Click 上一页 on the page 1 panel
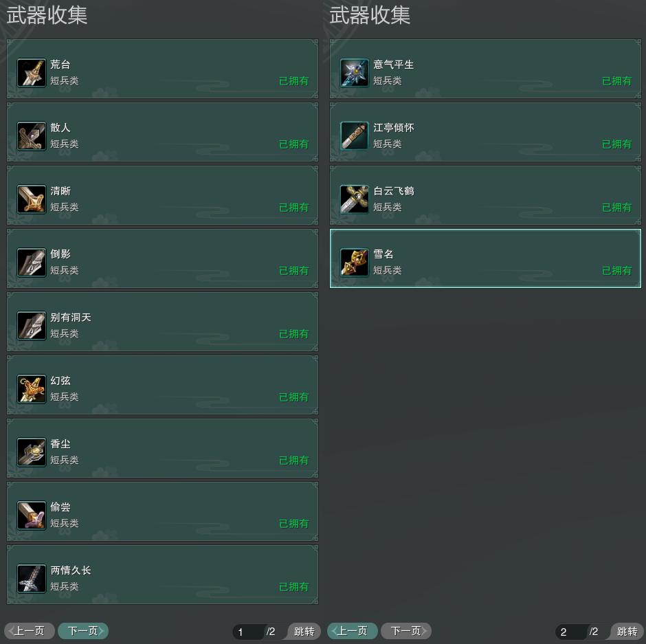 (30, 631)
